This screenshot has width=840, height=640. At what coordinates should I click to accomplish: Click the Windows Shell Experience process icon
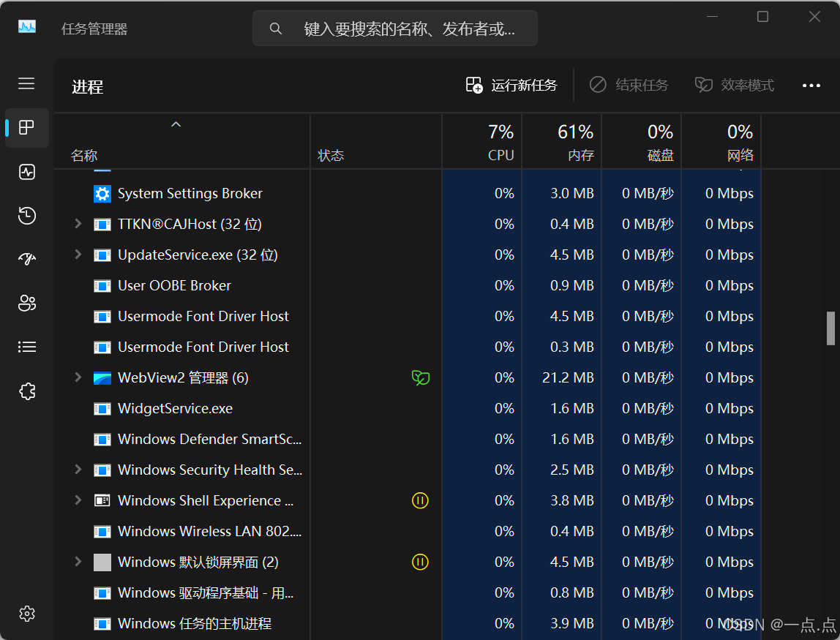click(x=102, y=501)
